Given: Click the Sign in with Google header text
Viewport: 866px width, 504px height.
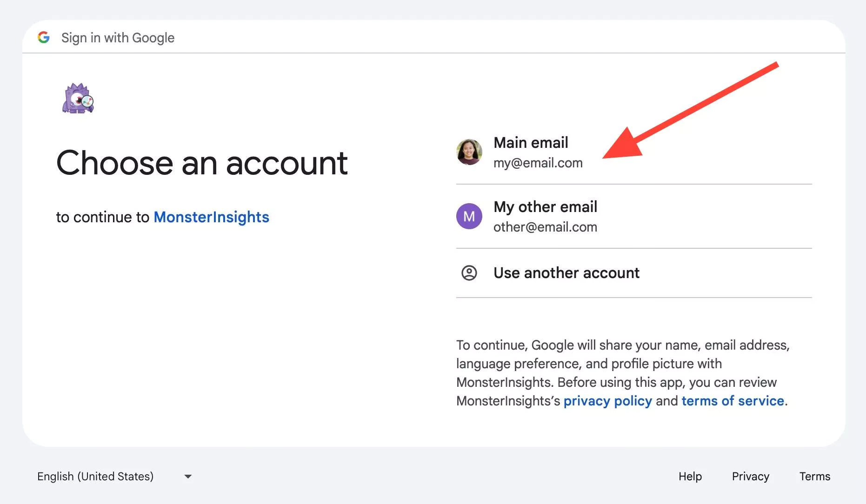Looking at the screenshot, I should [118, 38].
